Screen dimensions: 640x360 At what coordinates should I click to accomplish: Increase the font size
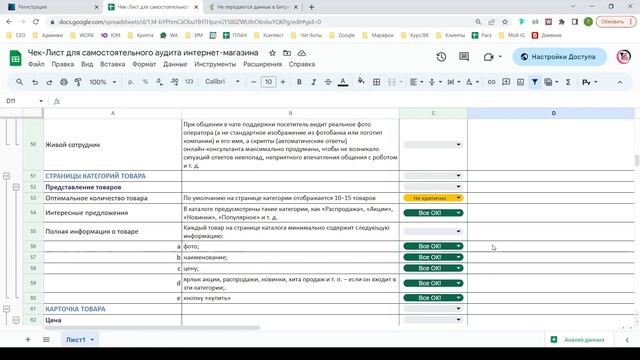(283, 82)
